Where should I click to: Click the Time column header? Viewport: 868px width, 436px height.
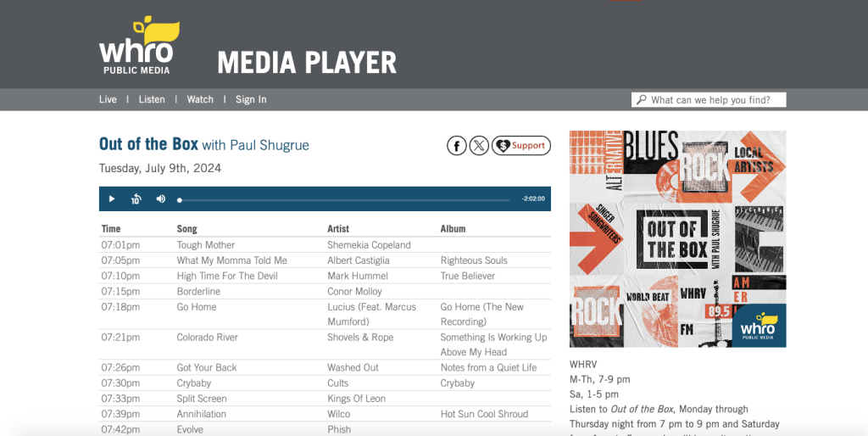(x=111, y=229)
